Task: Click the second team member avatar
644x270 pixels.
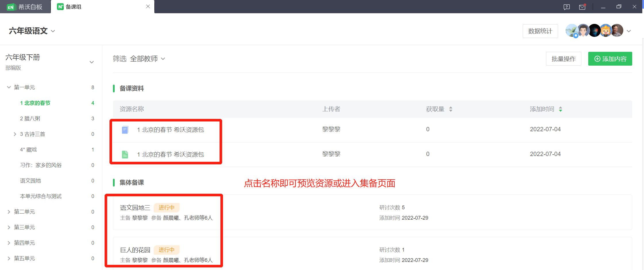Action: pos(583,31)
